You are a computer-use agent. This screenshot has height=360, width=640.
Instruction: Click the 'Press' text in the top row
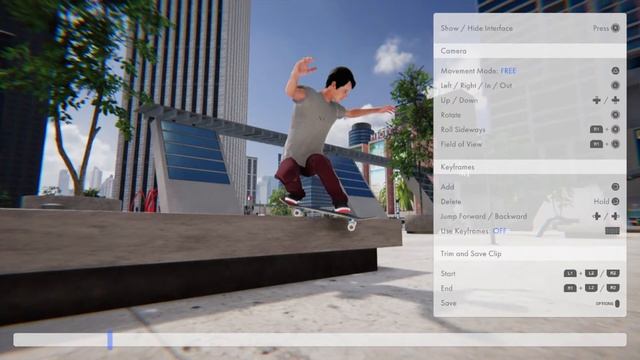(601, 28)
